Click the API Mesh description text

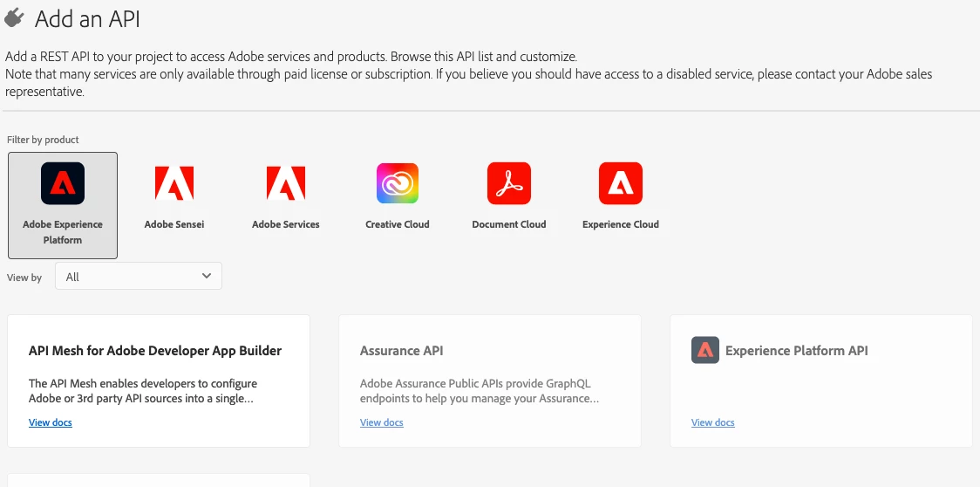point(143,391)
